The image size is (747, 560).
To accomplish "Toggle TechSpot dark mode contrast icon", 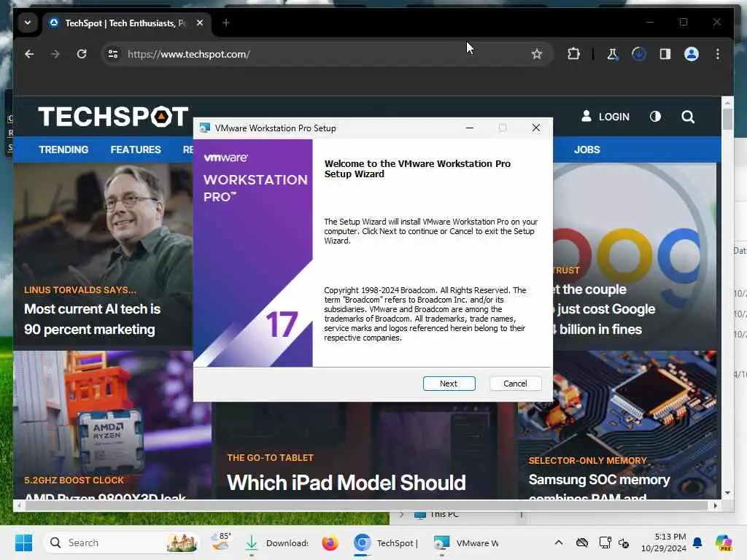I will tap(655, 117).
